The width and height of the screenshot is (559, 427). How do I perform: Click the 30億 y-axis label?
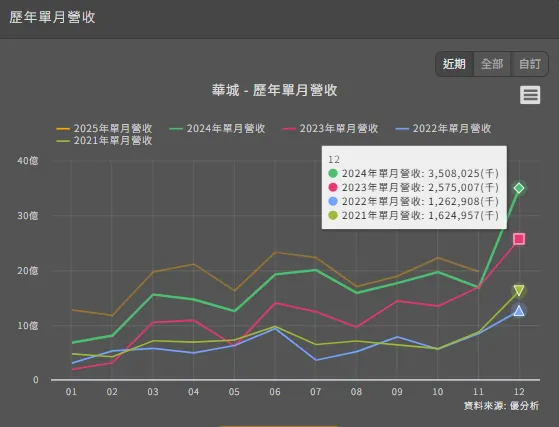pyautogui.click(x=28, y=216)
